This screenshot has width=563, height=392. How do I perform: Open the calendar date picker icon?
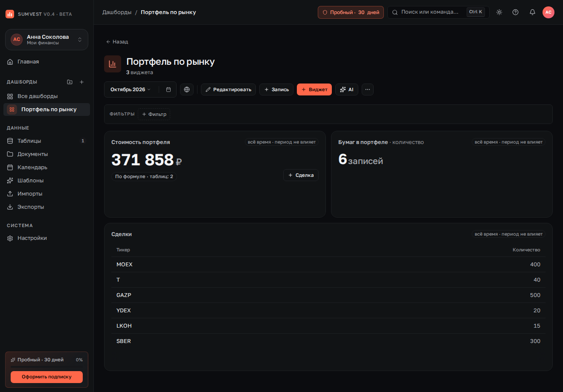click(x=168, y=89)
